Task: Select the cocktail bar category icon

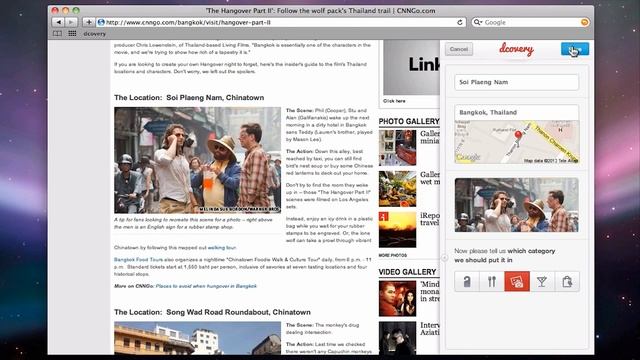Action: point(542,281)
